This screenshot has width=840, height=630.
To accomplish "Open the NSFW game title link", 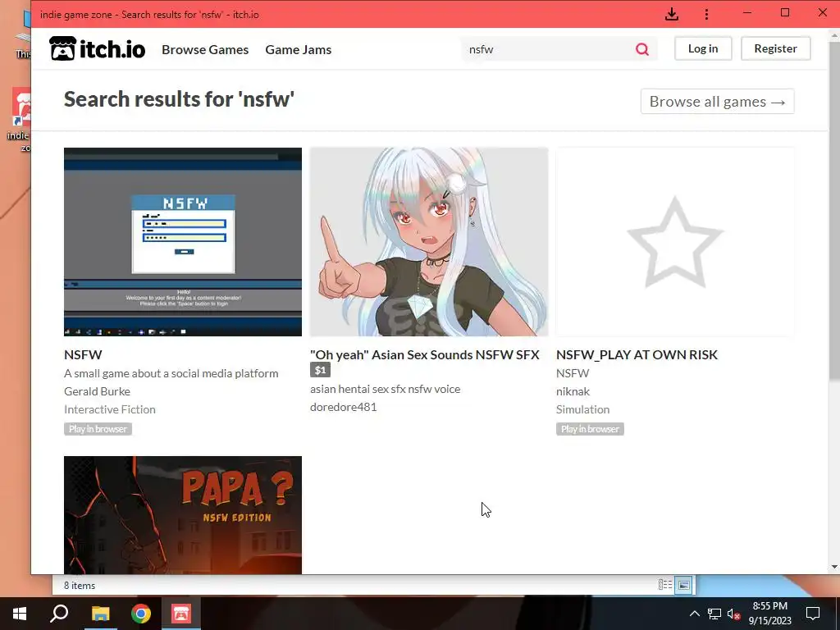I will click(x=83, y=354).
